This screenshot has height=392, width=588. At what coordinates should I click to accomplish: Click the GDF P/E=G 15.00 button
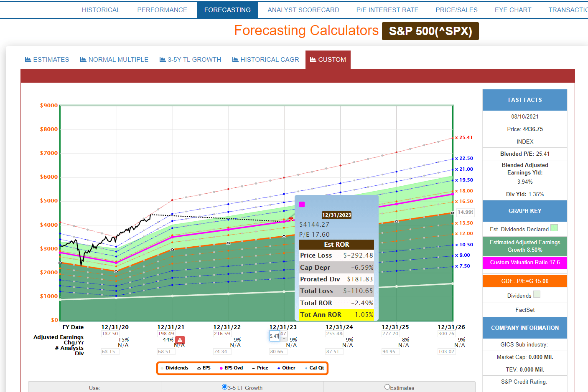click(524, 281)
